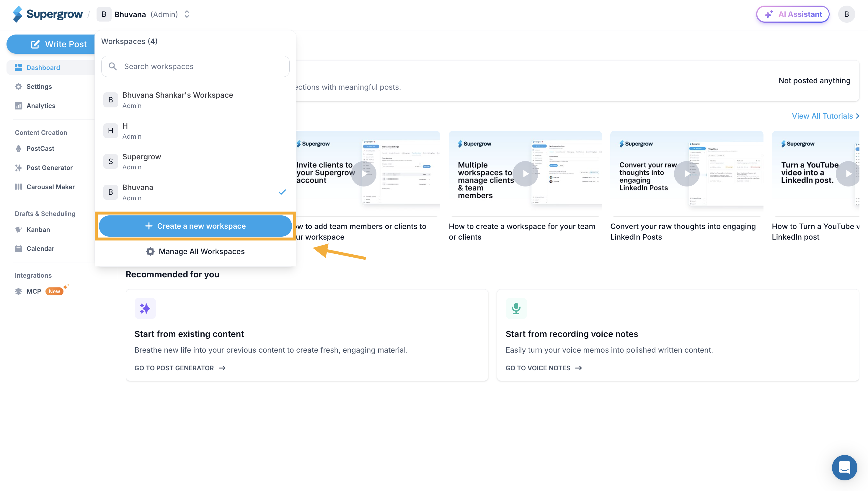Click 'How to create a workspace' tutorial title
The height and width of the screenshot is (491, 868).
coord(522,232)
